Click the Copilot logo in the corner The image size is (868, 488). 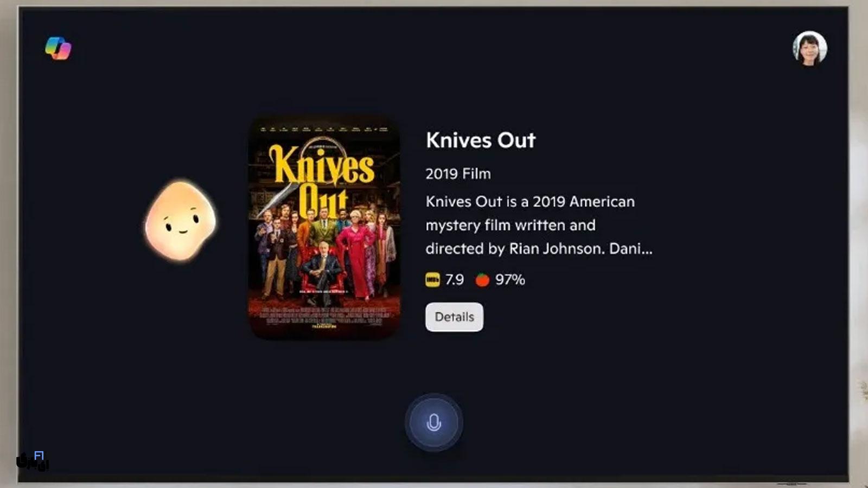58,48
